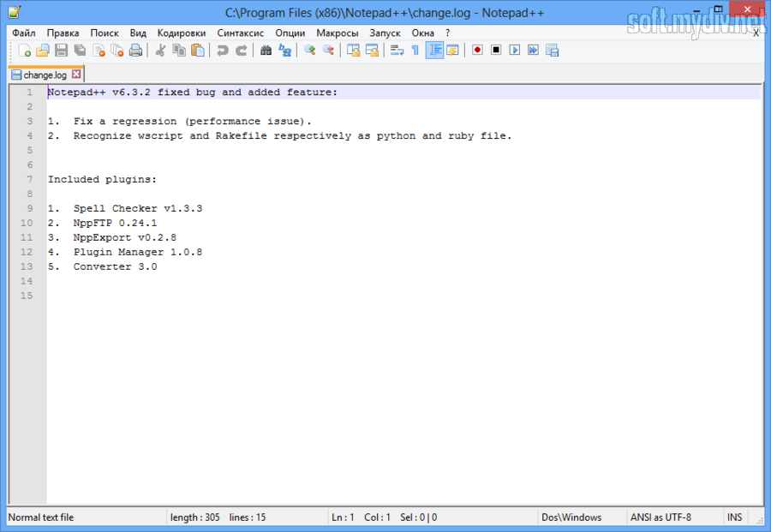Toggle synchronized horizontal scrolling icon
771x532 pixels.
pyautogui.click(x=372, y=51)
